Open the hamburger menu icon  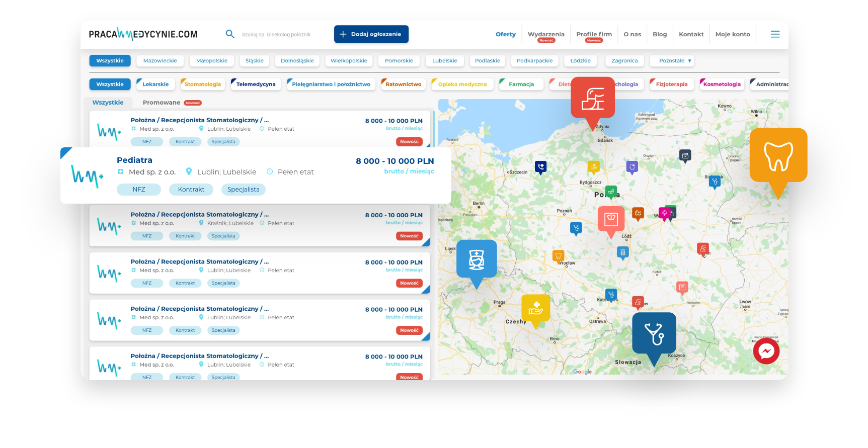point(775,34)
